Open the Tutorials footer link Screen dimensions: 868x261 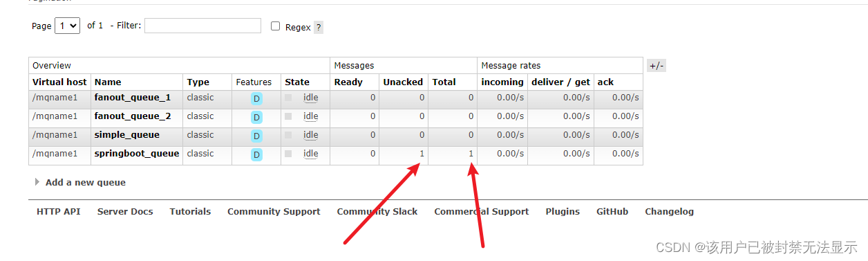pos(190,211)
